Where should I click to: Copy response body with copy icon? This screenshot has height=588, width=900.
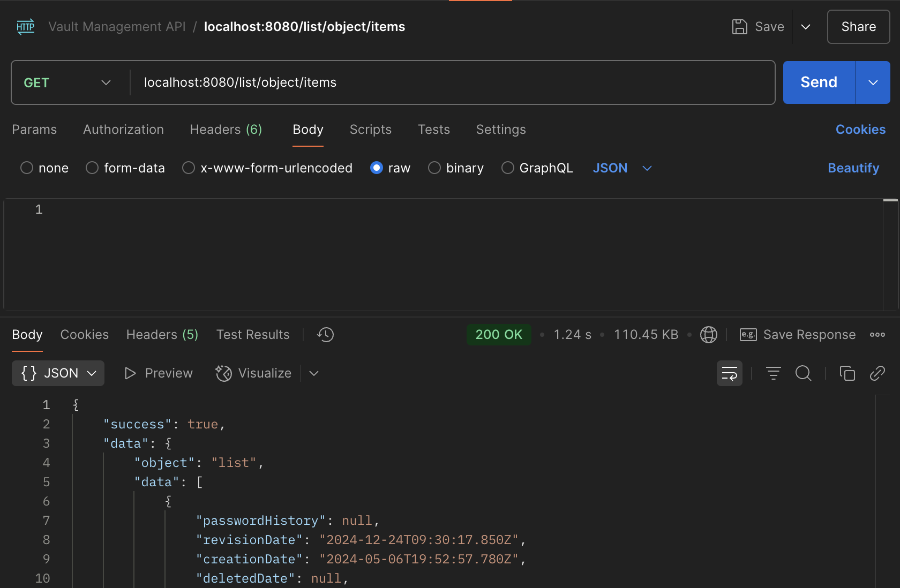(x=847, y=373)
